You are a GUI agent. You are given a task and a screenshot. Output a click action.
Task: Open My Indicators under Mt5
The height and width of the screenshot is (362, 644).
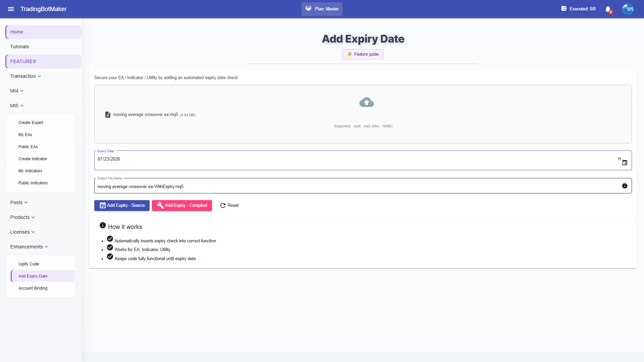[x=30, y=171]
